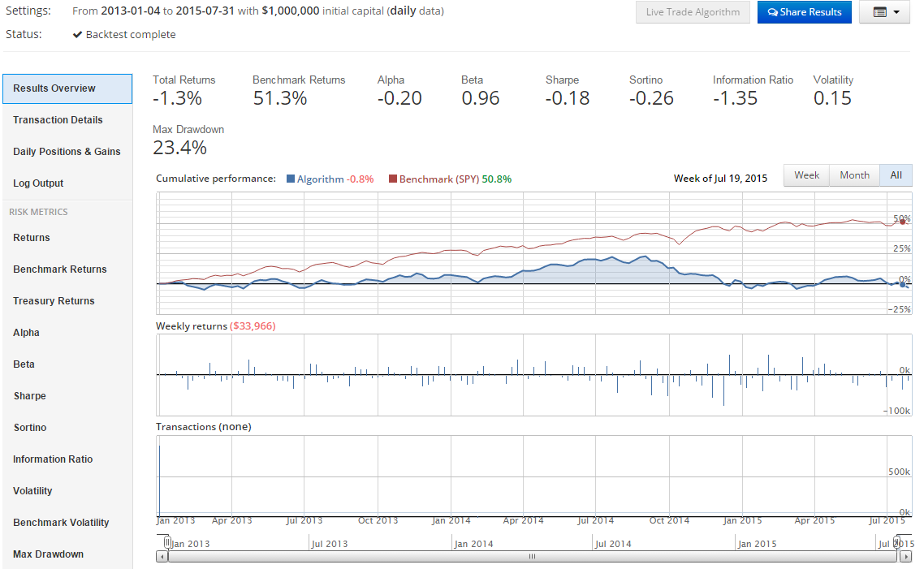Click the Backtest complete checkmark icon

pyautogui.click(x=77, y=35)
